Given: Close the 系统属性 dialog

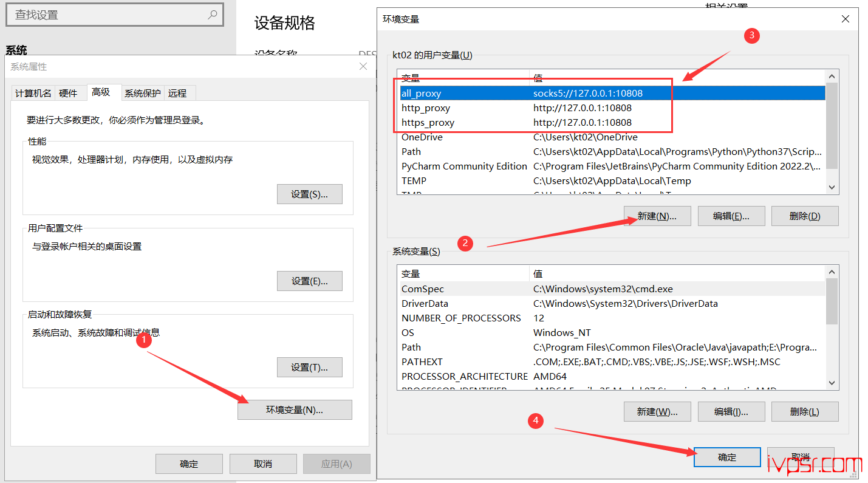Looking at the screenshot, I should 363,66.
